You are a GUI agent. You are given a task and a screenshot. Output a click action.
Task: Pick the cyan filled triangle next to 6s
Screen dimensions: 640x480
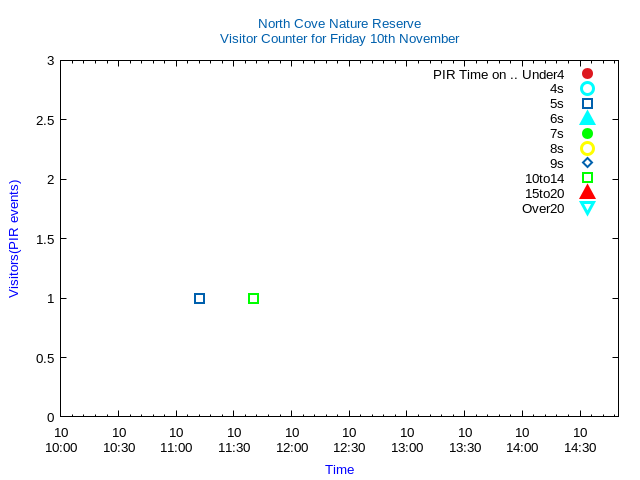587,119
